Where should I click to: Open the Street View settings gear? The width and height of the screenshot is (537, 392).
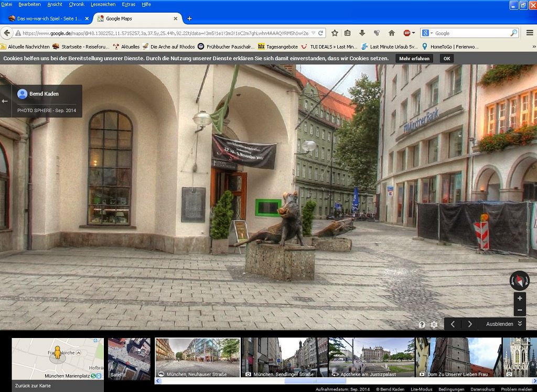(434, 325)
